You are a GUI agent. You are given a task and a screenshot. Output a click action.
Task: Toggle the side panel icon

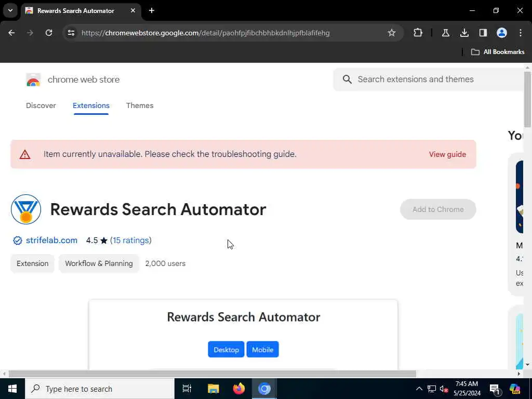point(483,33)
